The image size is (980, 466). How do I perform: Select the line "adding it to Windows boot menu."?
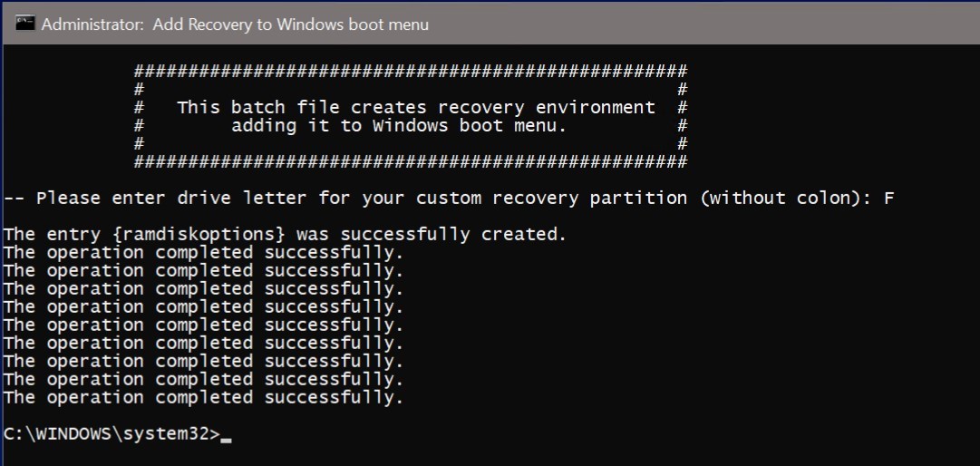(x=399, y=125)
